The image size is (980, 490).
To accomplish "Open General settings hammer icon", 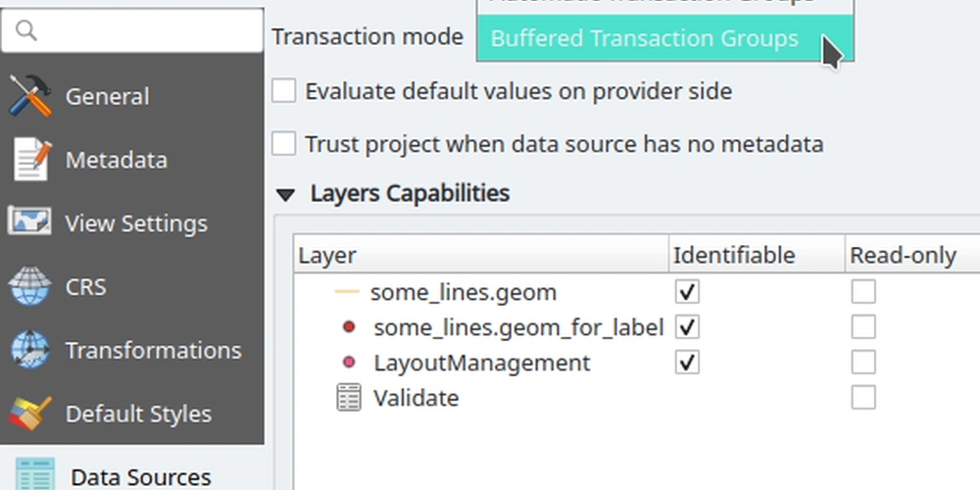I will [x=29, y=96].
